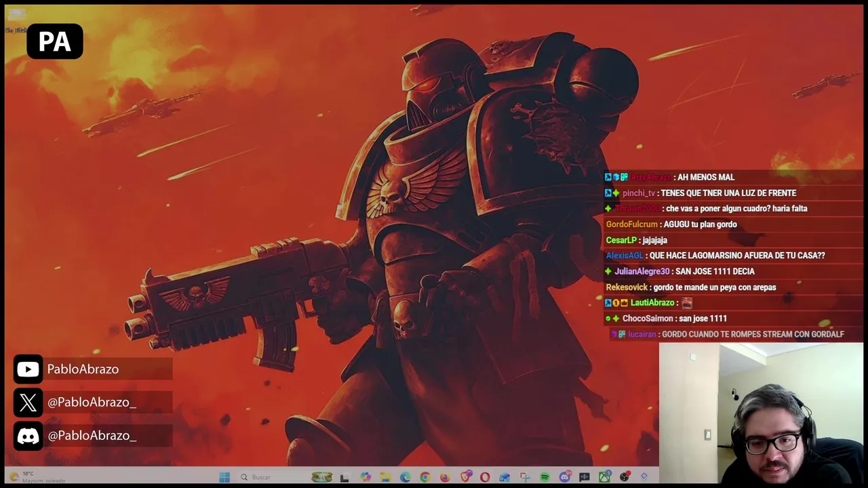Image resolution: width=868 pixels, height=488 pixels.
Task: Launch Microsoft Edge from the taskbar
Action: click(x=405, y=477)
